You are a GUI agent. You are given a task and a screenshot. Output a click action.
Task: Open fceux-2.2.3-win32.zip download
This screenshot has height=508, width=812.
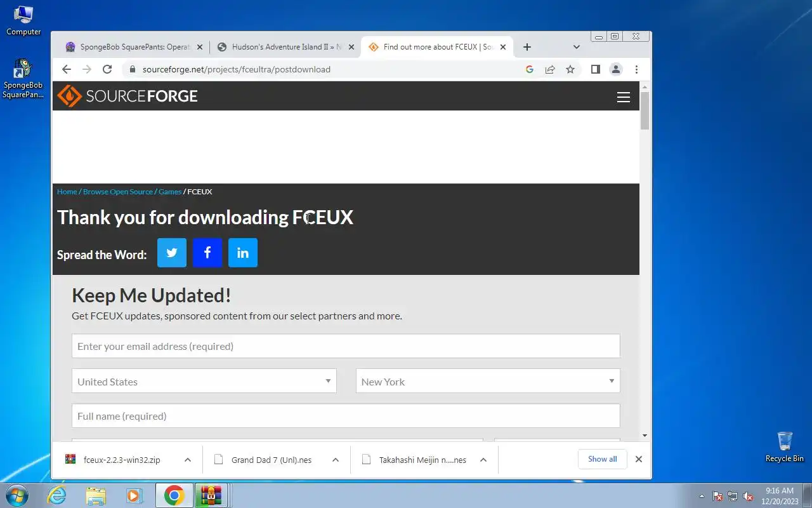coord(121,460)
